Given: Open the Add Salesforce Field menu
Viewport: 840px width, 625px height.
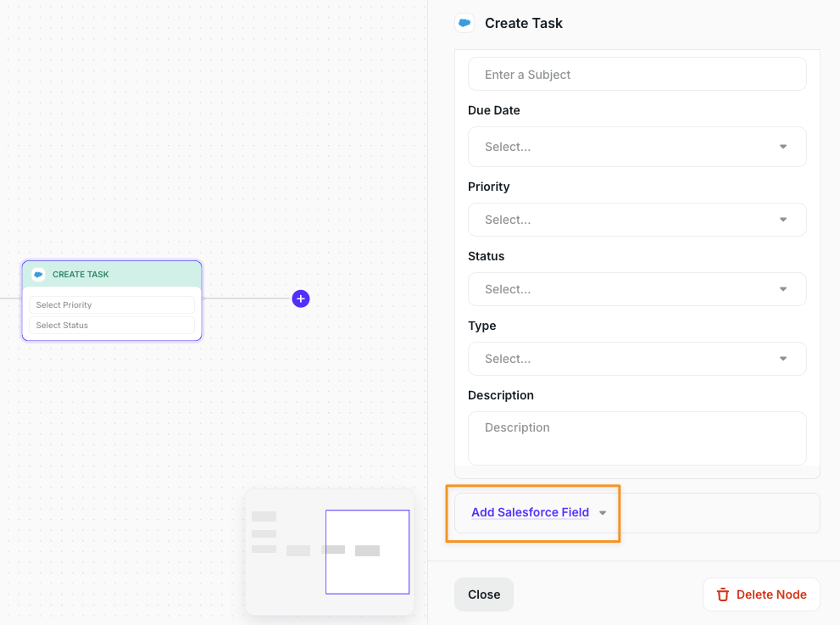Looking at the screenshot, I should pyautogui.click(x=530, y=512).
